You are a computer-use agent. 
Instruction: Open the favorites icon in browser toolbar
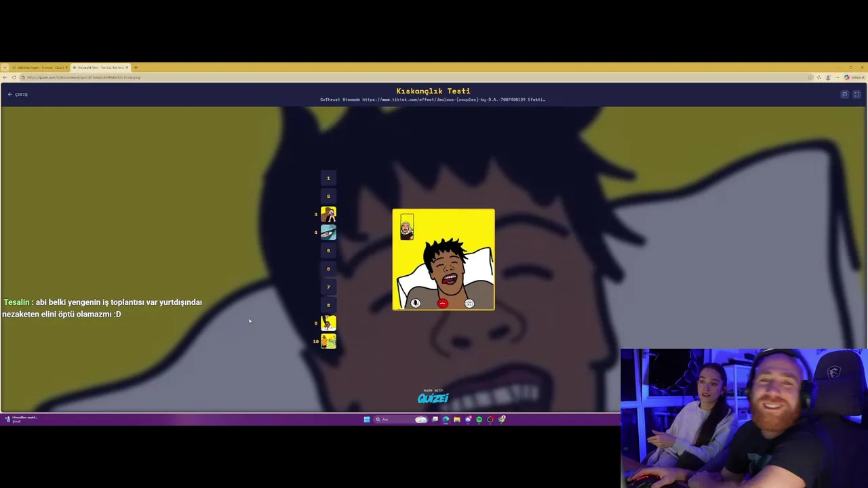tap(819, 77)
